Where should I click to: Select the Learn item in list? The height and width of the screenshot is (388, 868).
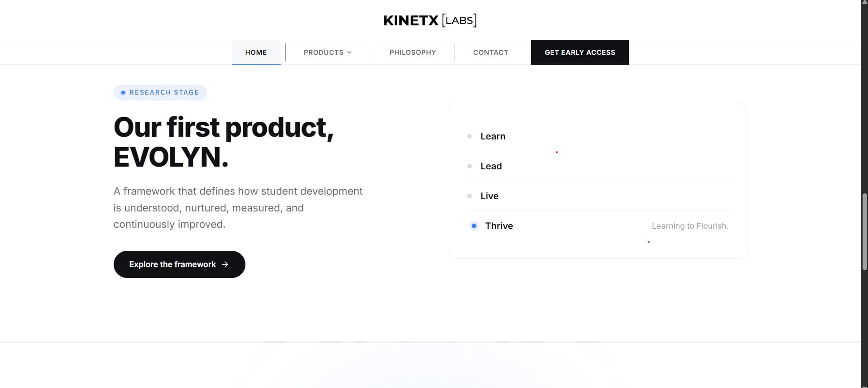(x=598, y=136)
